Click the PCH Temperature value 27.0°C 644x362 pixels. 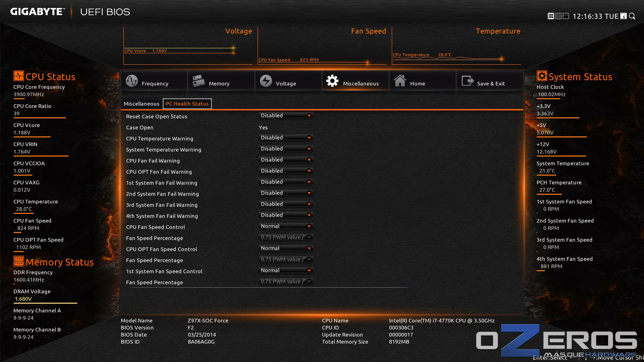(x=547, y=190)
